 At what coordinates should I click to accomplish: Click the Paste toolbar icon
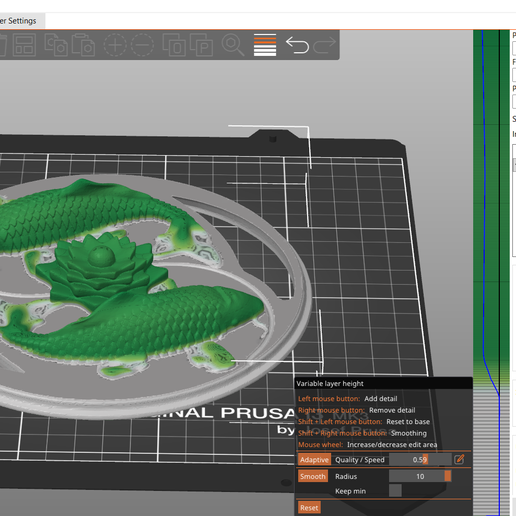click(x=83, y=45)
